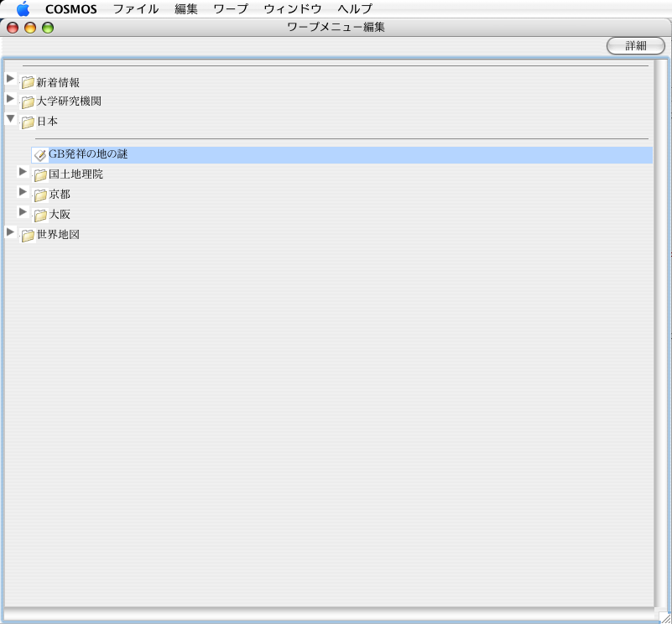Click the folder icon beside 大学研究機関
The width and height of the screenshot is (672, 624).
coord(29,102)
